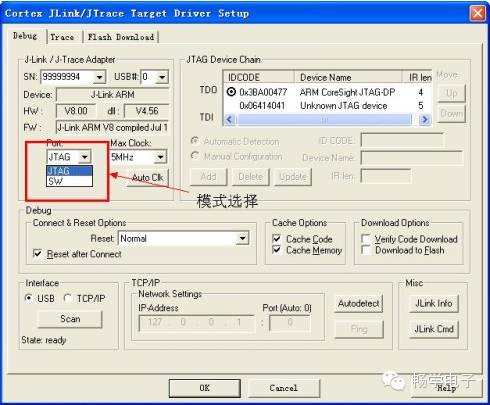Click the IR len input field
Image resolution: width=490 pixels, height=405 pixels.
coord(386,176)
